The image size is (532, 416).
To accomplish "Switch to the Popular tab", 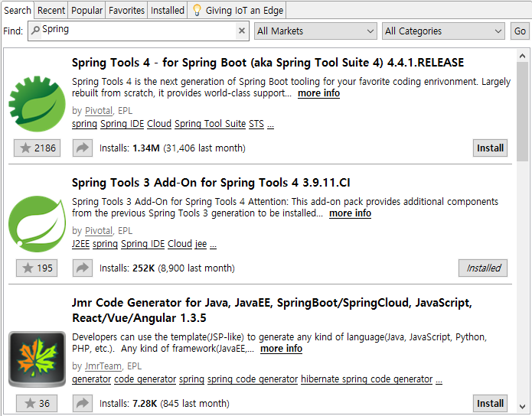I will [86, 10].
